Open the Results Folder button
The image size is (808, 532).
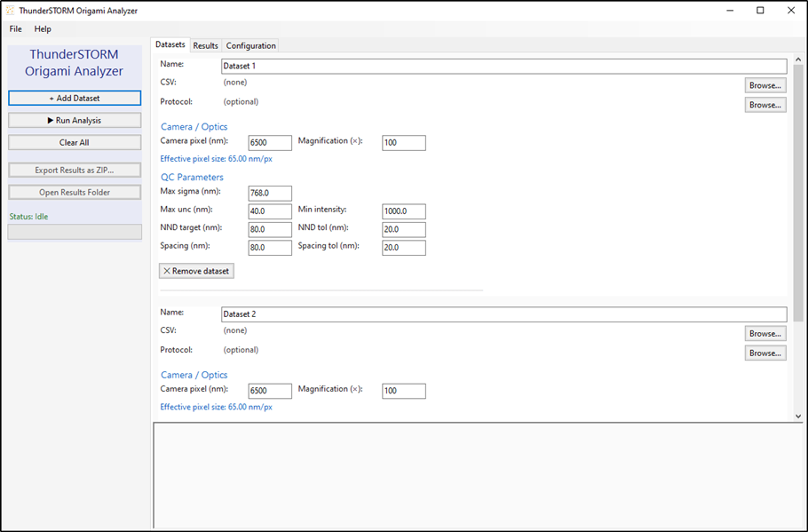tap(75, 192)
